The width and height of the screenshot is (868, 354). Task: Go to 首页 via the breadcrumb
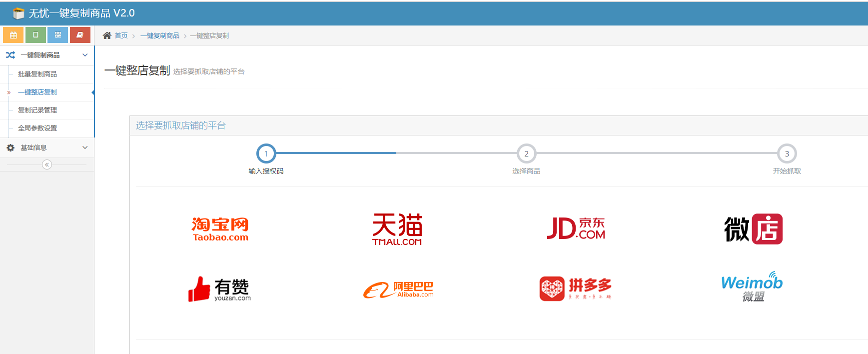pos(121,35)
